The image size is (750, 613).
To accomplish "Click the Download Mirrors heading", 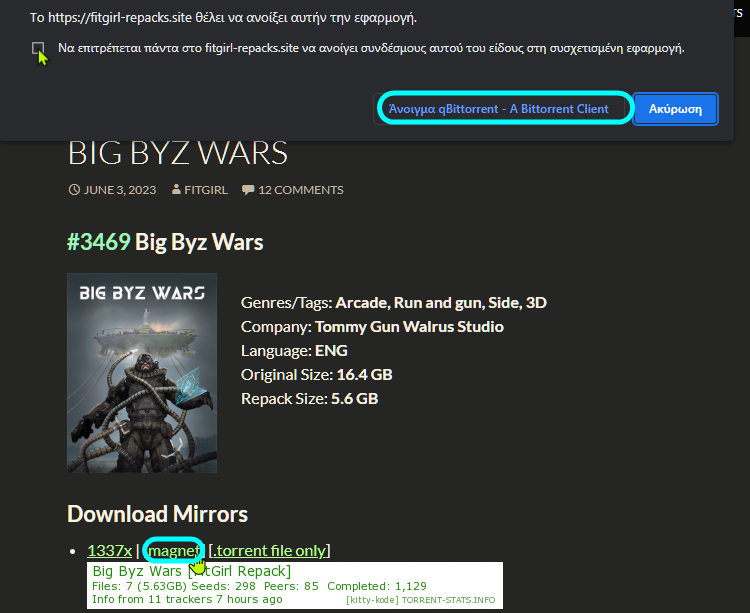I will [157, 514].
